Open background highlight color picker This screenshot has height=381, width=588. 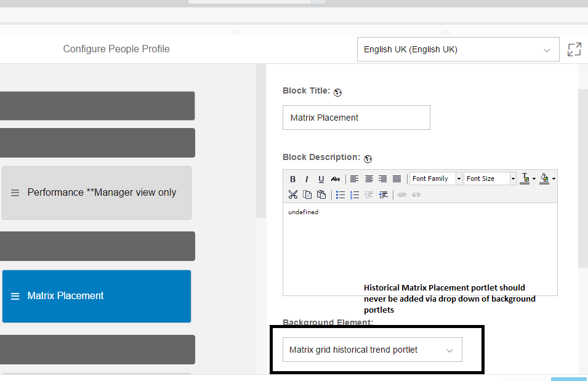tap(544, 178)
